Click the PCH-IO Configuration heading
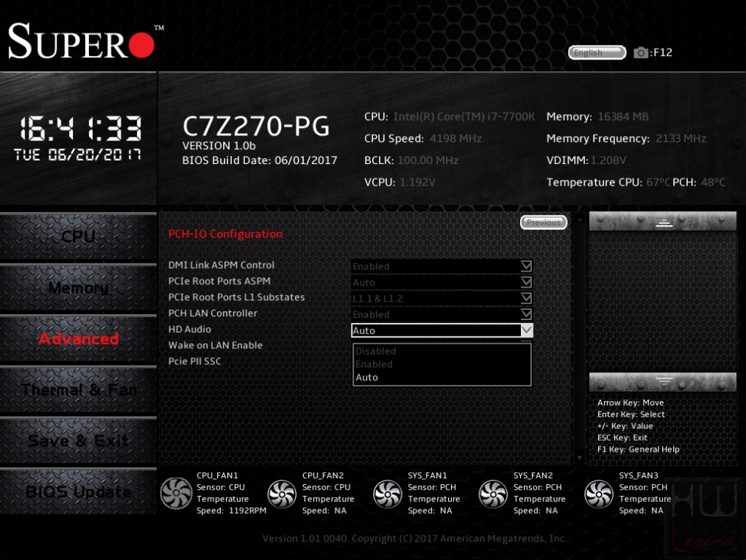 [226, 234]
